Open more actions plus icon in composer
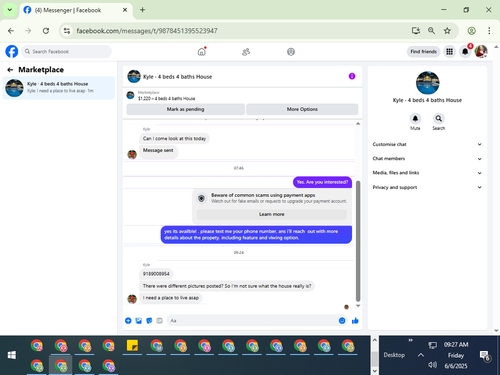This screenshot has height=375, width=500. point(128,321)
